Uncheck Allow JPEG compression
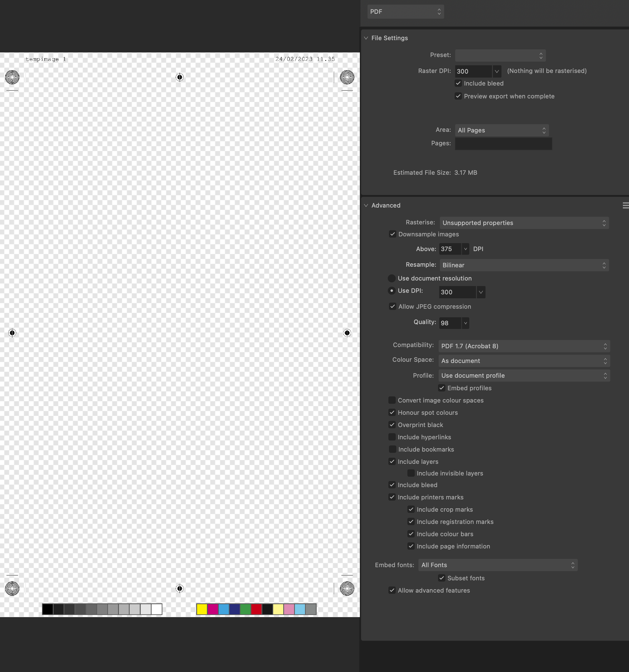Screen dimensions: 629x672 pos(392,307)
